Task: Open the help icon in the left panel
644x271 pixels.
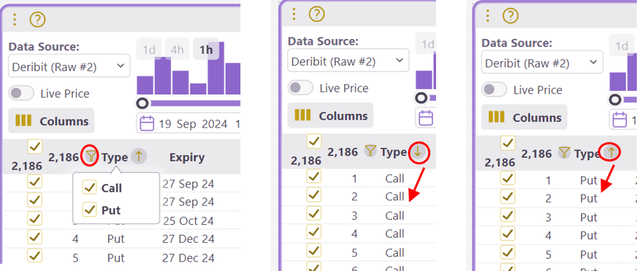Action: (38, 19)
